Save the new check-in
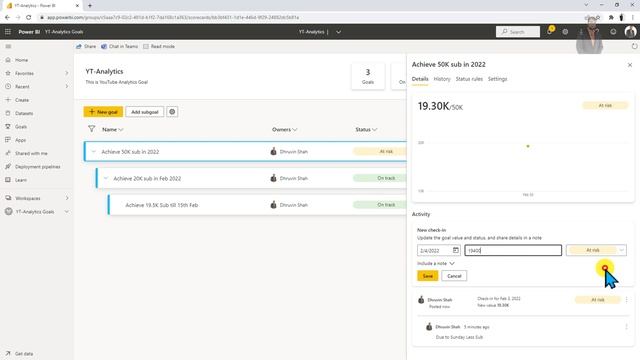Image resolution: width=640 pixels, height=360 pixels. (x=427, y=276)
